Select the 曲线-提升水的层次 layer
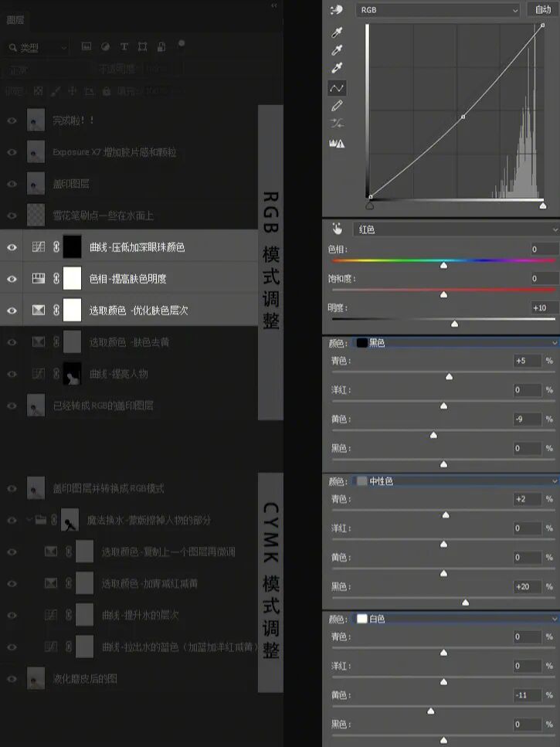Image resolution: width=560 pixels, height=747 pixels. pos(128,615)
